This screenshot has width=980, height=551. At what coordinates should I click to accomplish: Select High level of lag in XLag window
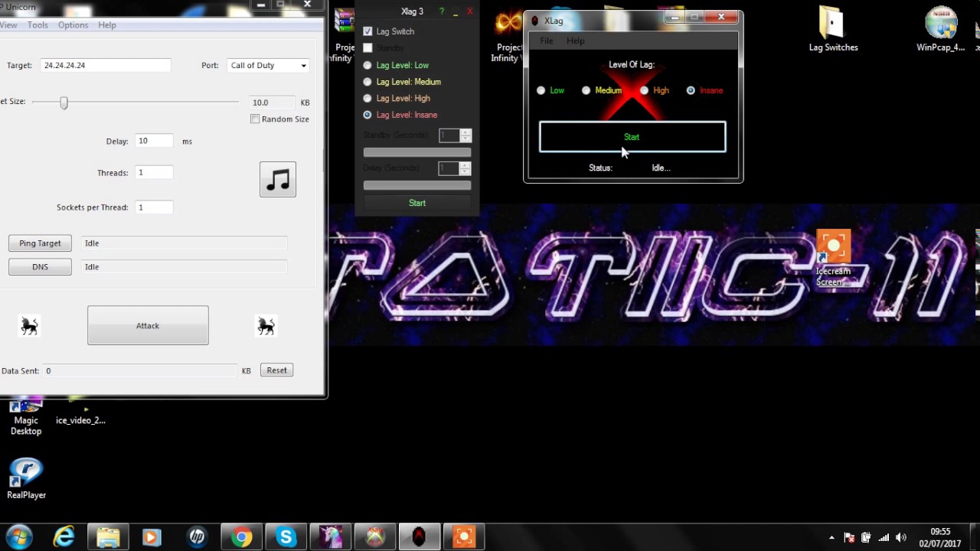645,90
